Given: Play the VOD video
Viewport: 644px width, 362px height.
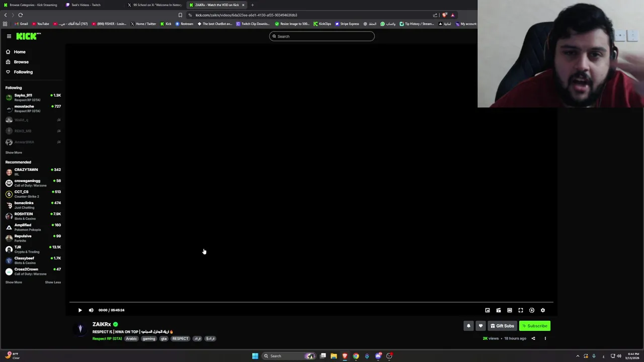Looking at the screenshot, I should pyautogui.click(x=80, y=310).
